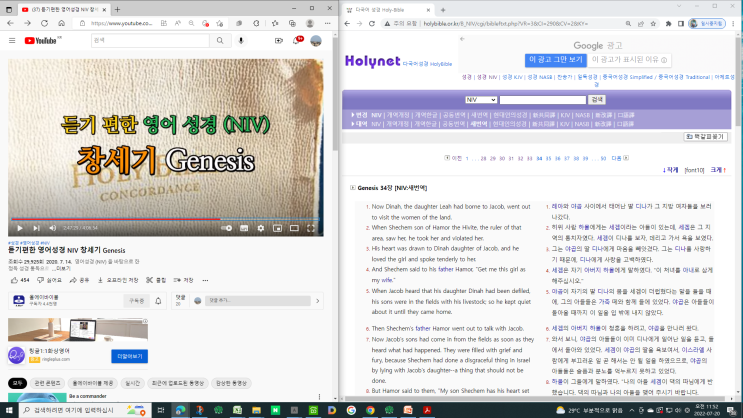Viewport: 743px width, 418px height.
Task: Toggle subtitles in video player
Action: pos(244,228)
